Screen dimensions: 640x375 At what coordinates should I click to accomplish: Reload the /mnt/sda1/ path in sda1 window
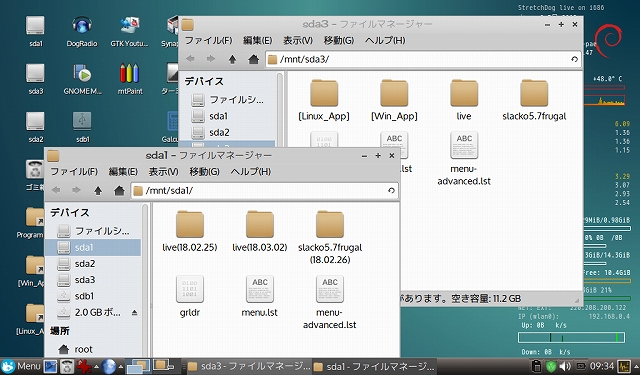coord(391,191)
